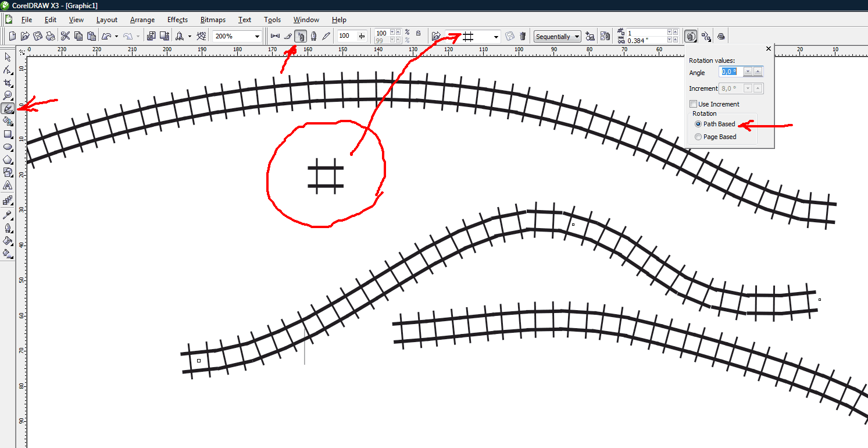Viewport: 868px width, 448px height.
Task: Cut the selection with scissors icon
Action: [x=66, y=36]
